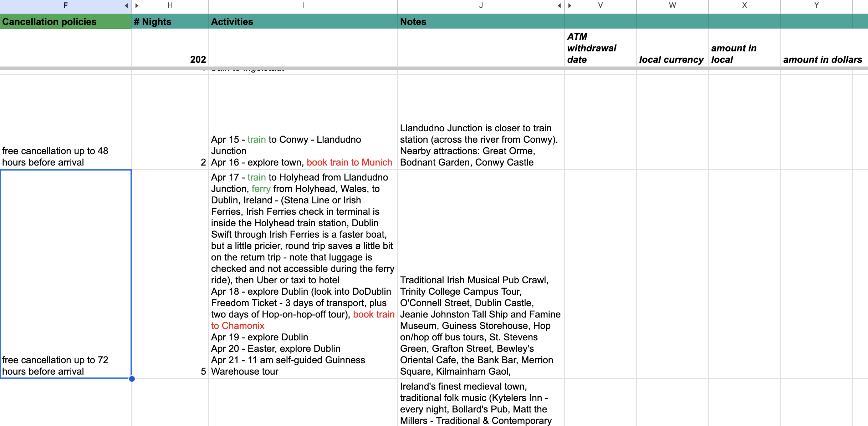Viewport: 868px width, 426px height.
Task: Unhide columns using right arrow in V header
Action: (570, 6)
